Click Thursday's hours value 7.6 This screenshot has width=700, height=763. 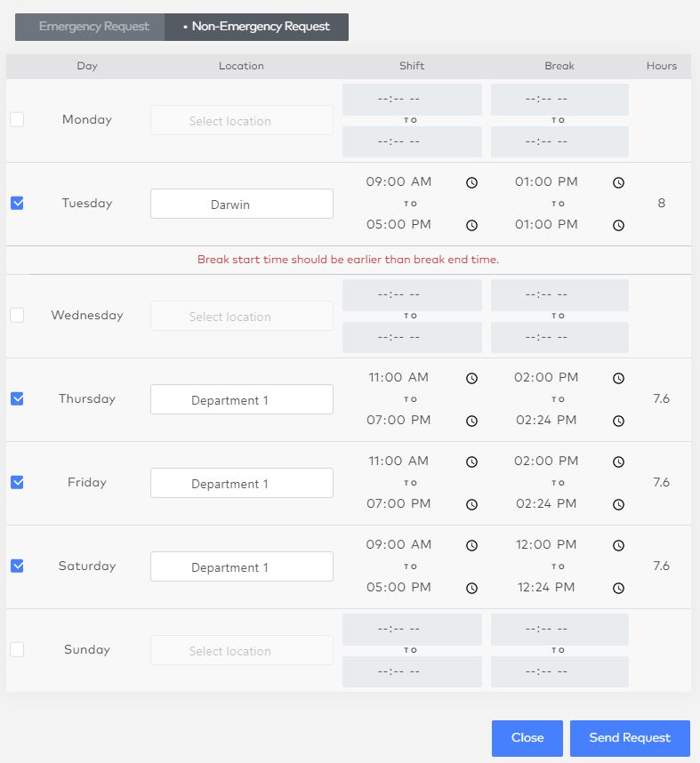click(661, 399)
